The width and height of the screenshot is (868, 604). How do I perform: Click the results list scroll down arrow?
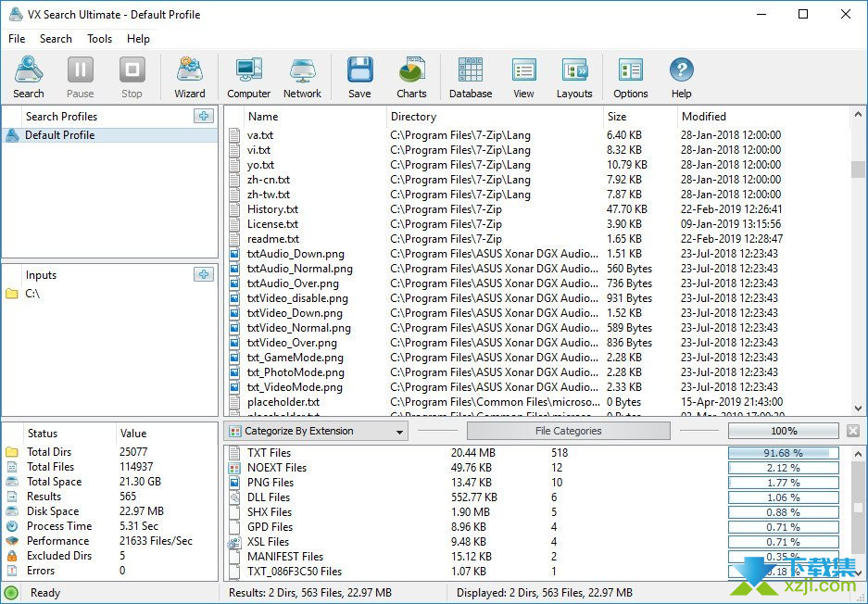(x=858, y=409)
